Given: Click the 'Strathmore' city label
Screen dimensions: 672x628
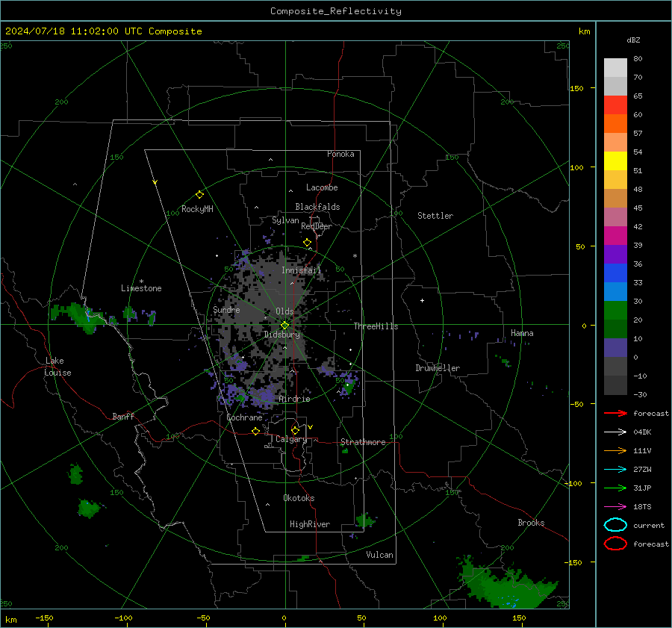Looking at the screenshot, I should coord(363,442).
